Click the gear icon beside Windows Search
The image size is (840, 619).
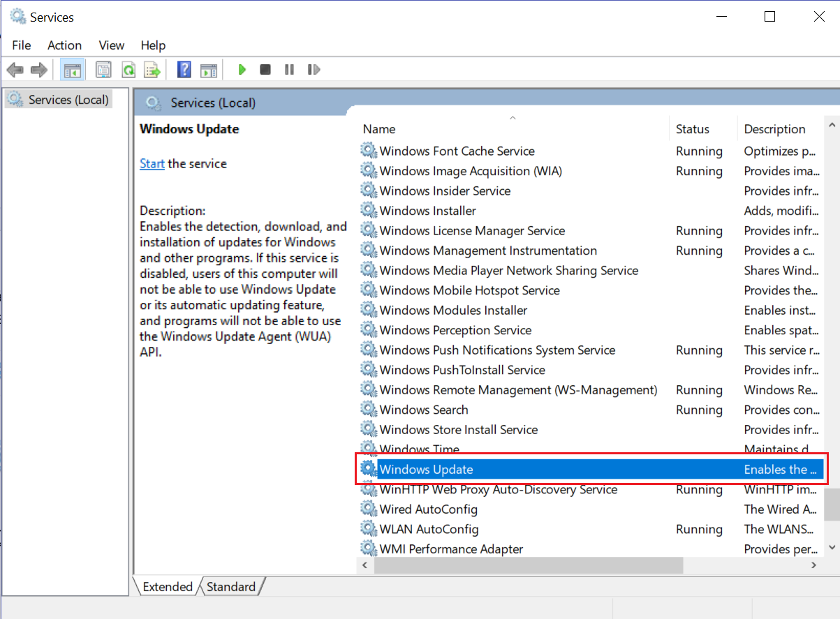pyautogui.click(x=368, y=410)
